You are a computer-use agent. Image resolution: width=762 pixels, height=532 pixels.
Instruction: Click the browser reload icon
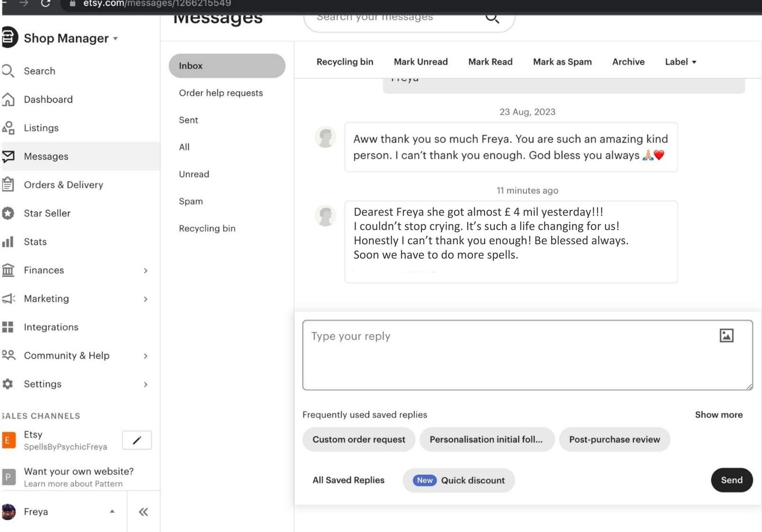46,4
